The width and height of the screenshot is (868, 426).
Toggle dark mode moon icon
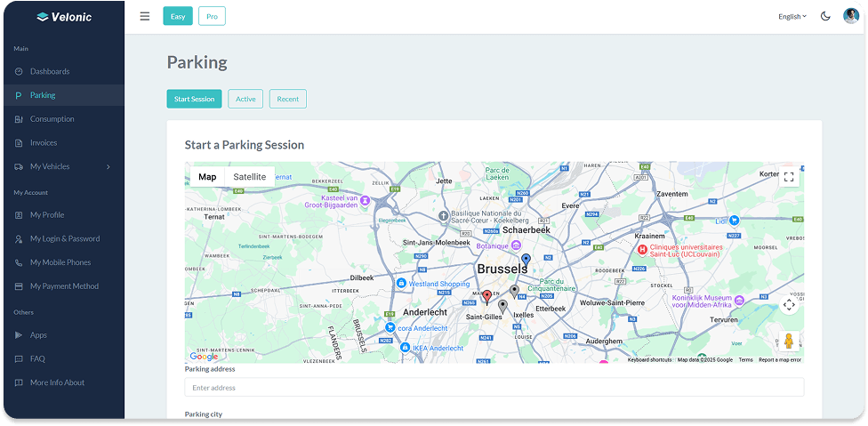tap(825, 16)
